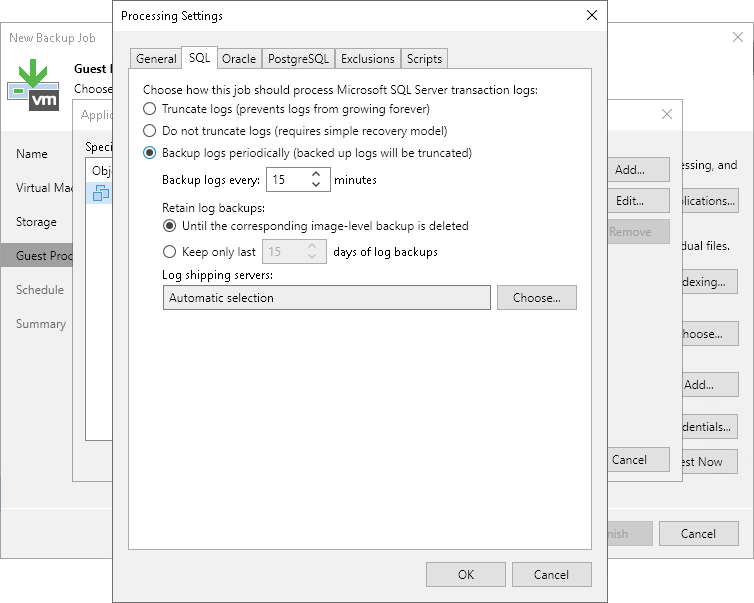Select Backup logs periodically option
Image resolution: width=754 pixels, height=603 pixels.
point(150,153)
